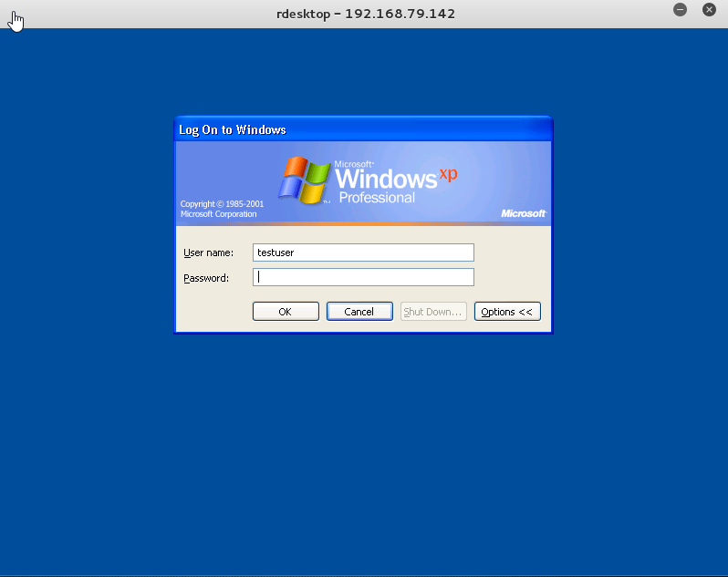Click the red xp superscript text
This screenshot has height=577, width=728.
tap(448, 173)
